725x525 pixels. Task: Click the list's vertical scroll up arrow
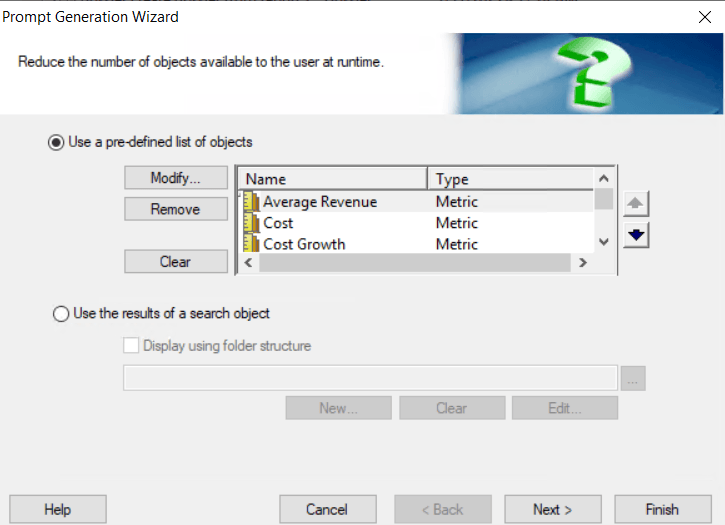click(x=603, y=178)
